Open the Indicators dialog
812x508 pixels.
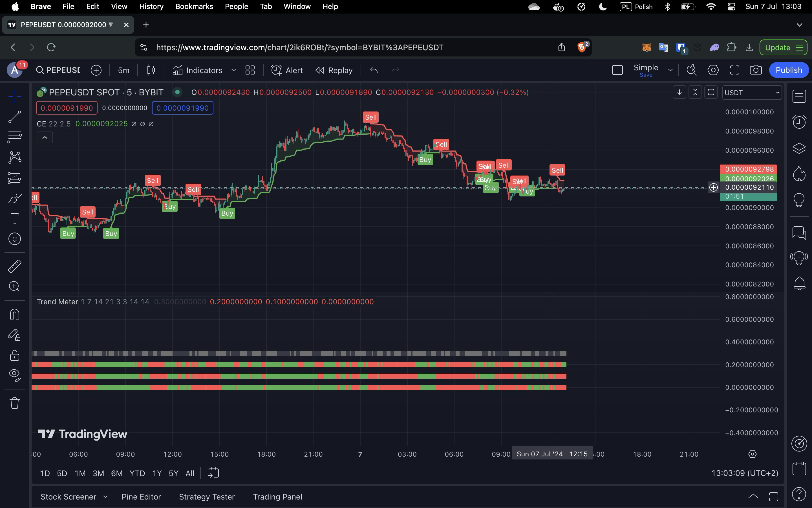pos(198,70)
